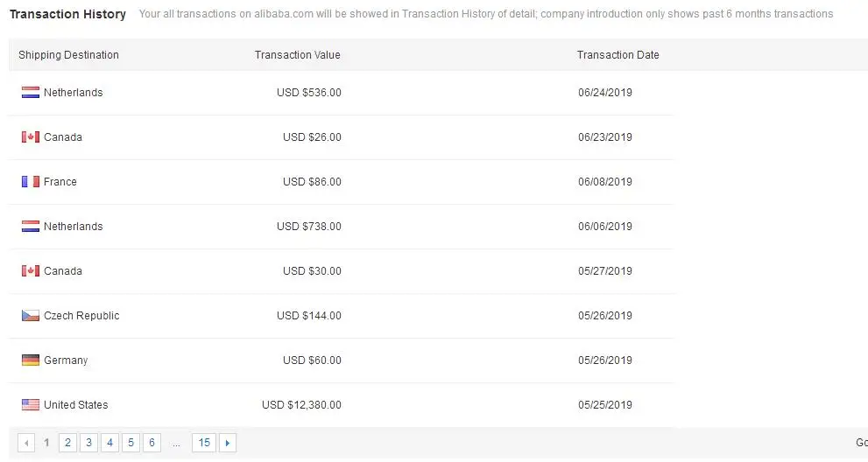Select page 6 in the pagination bar
The image size is (868, 462).
pos(152,443)
